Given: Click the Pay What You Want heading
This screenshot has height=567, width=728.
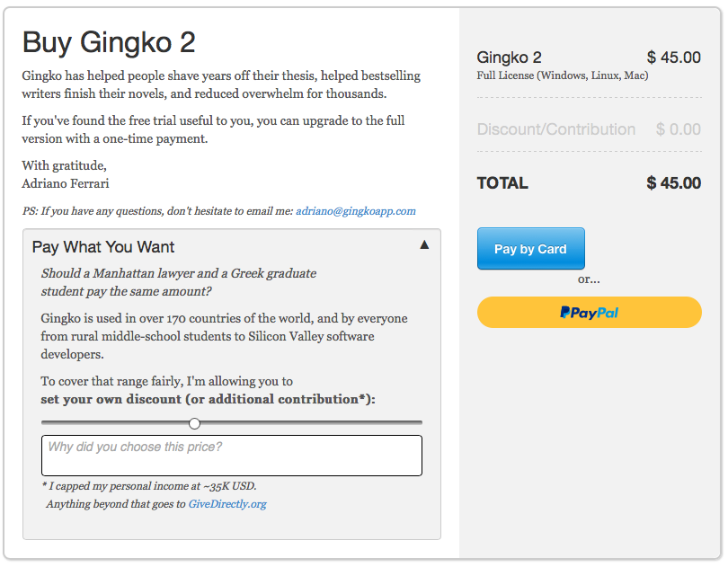Looking at the screenshot, I should pos(103,247).
